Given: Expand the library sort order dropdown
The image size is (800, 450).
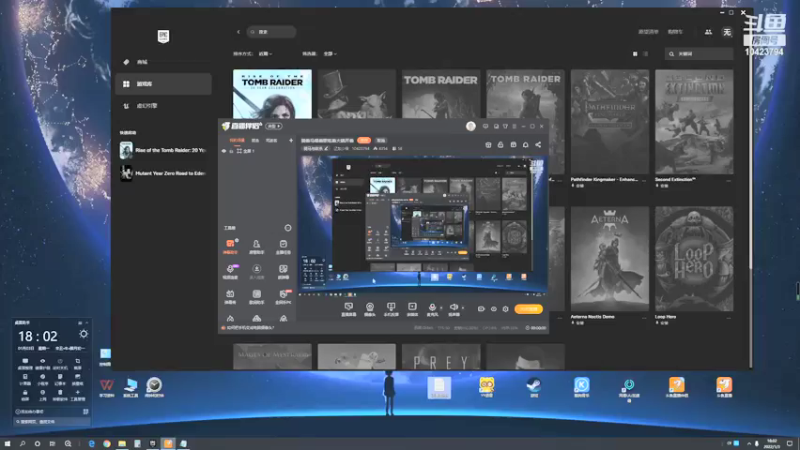Looking at the screenshot, I should point(265,54).
